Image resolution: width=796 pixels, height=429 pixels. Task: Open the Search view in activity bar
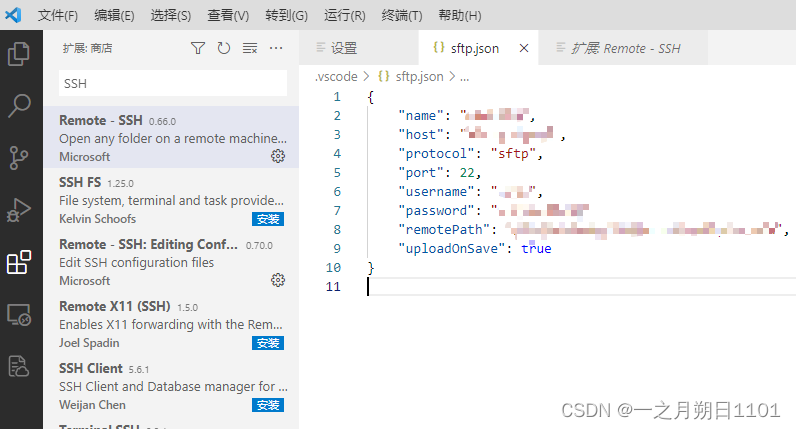click(19, 106)
